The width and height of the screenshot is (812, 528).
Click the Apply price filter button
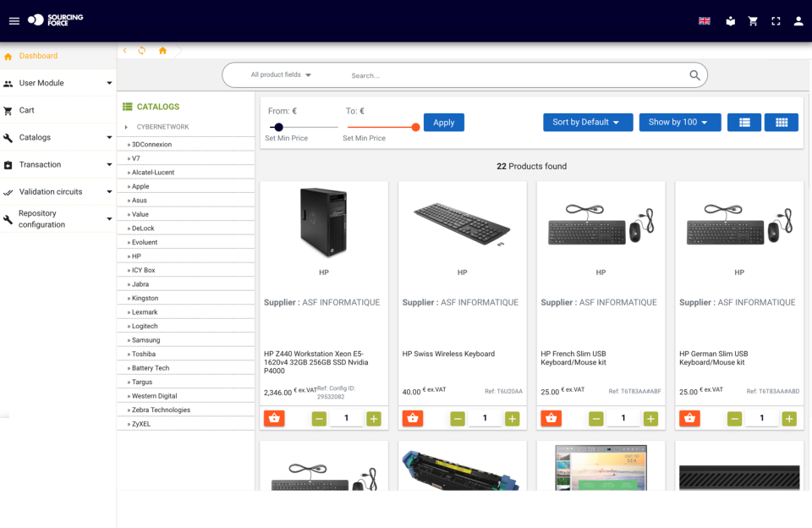coord(444,123)
